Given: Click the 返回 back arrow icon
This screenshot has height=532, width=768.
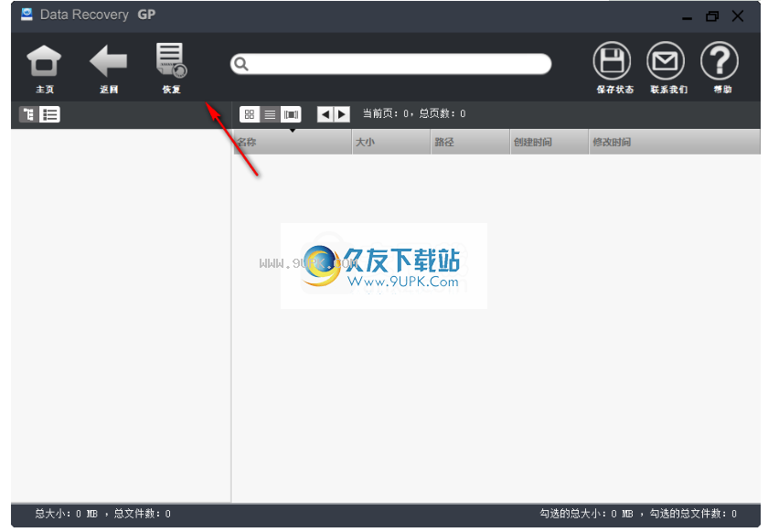Looking at the screenshot, I should 108,61.
